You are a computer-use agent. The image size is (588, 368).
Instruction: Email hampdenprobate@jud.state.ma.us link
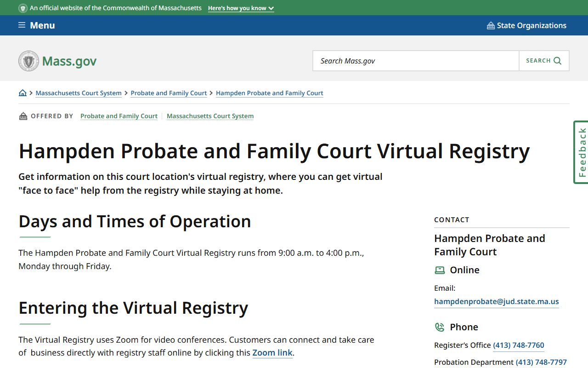497,302
